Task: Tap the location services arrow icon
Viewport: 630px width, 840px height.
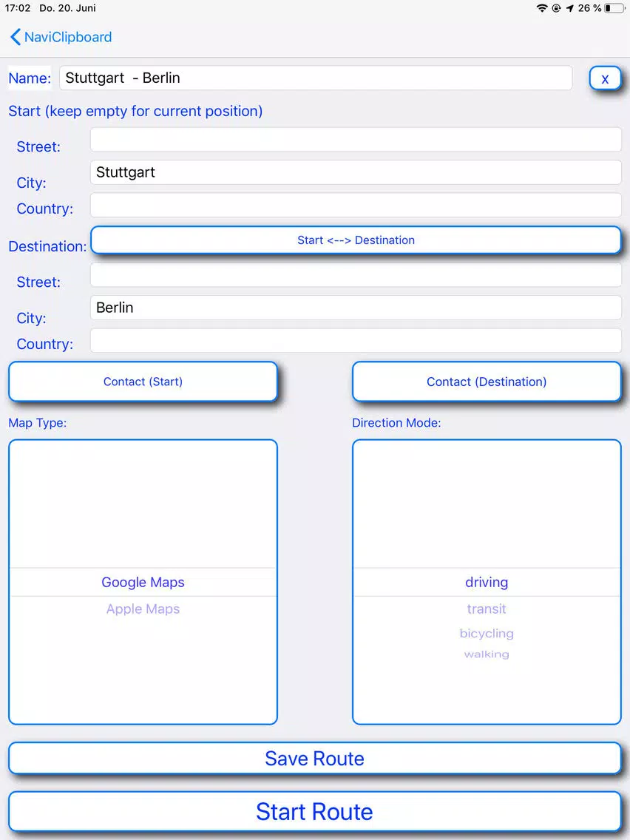Action: (570, 8)
